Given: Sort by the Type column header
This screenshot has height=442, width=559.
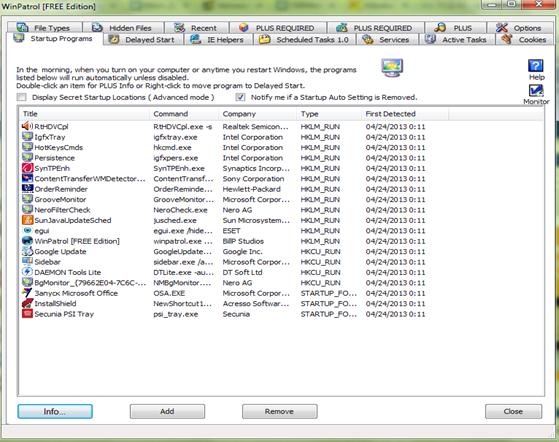Looking at the screenshot, I should click(329, 114).
